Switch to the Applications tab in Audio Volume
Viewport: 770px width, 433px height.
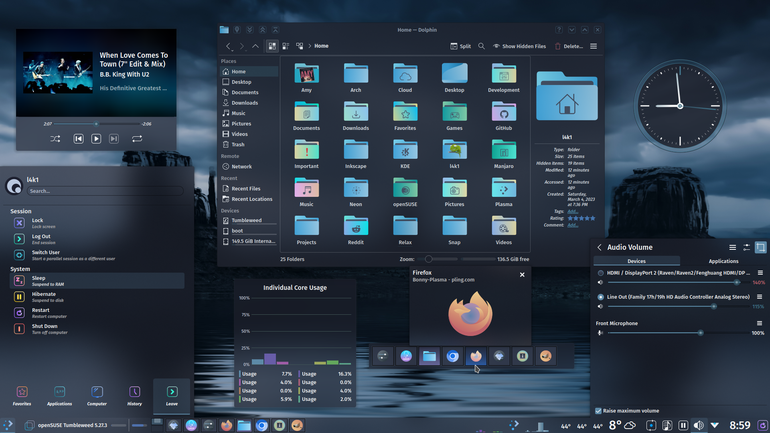click(x=723, y=261)
